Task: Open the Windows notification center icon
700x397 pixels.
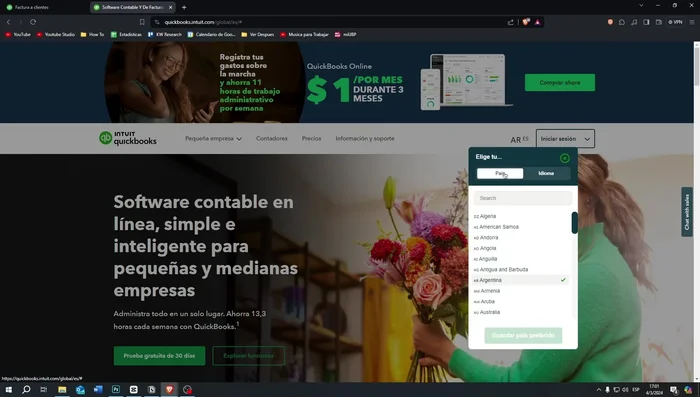Action: point(674,389)
